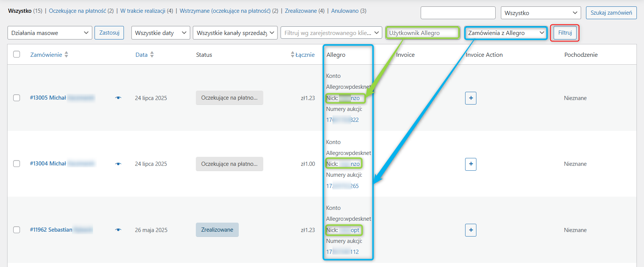This screenshot has height=267, width=644.
Task: Click the plus invoice action for order #13004
Action: point(470,164)
